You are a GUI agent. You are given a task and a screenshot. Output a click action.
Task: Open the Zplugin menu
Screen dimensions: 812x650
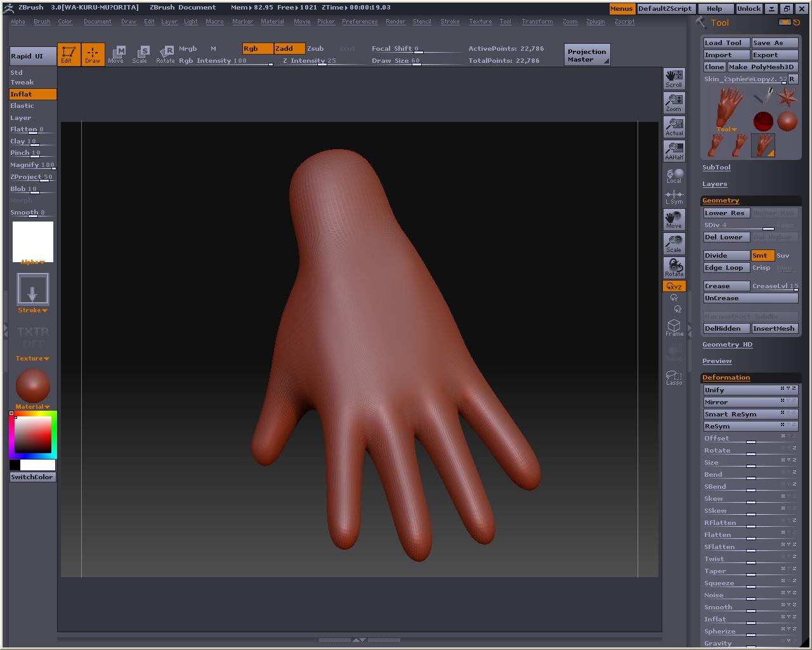[x=595, y=22]
